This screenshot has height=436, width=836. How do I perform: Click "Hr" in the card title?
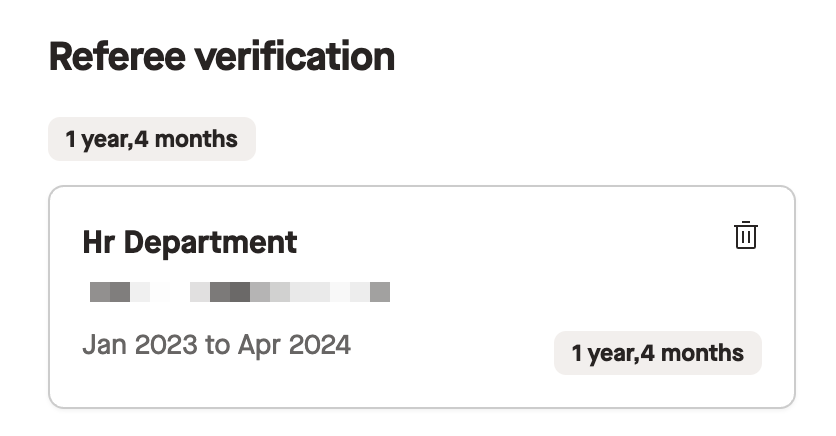[99, 243]
